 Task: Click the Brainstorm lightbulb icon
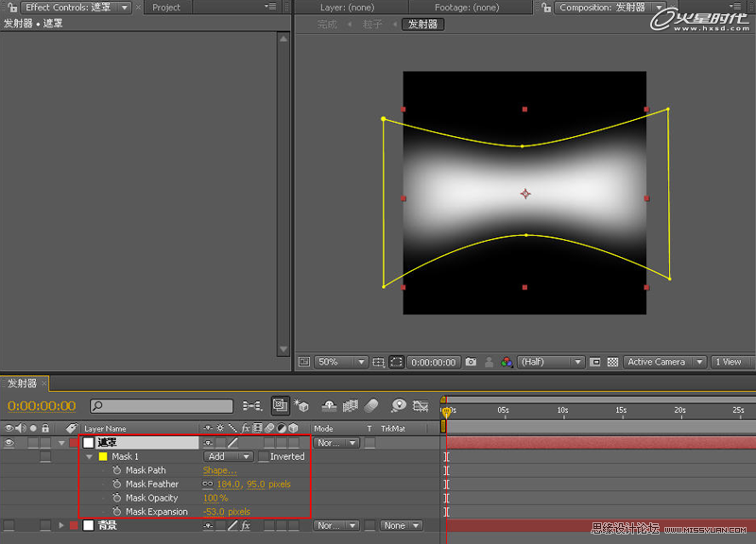[x=399, y=406]
